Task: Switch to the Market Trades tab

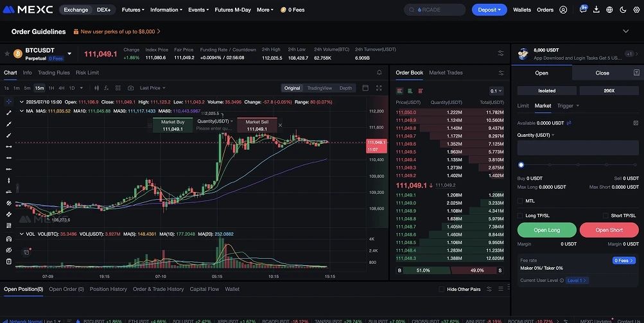Action: (446, 73)
